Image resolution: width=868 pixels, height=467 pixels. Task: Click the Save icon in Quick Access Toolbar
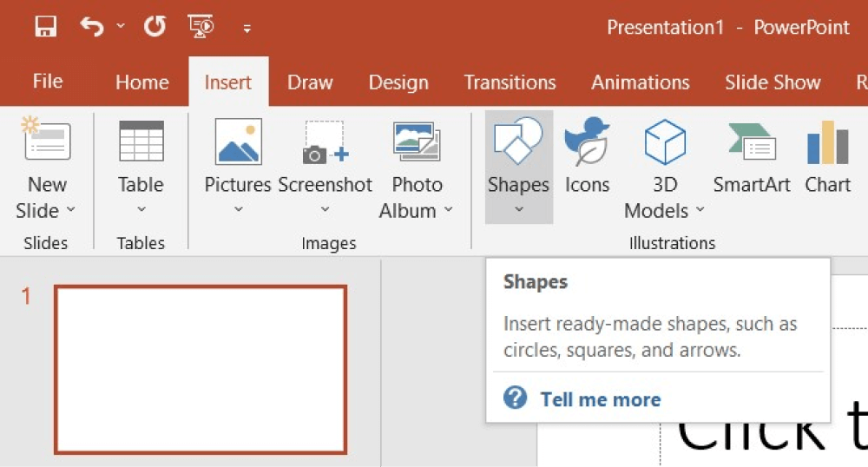(45, 26)
